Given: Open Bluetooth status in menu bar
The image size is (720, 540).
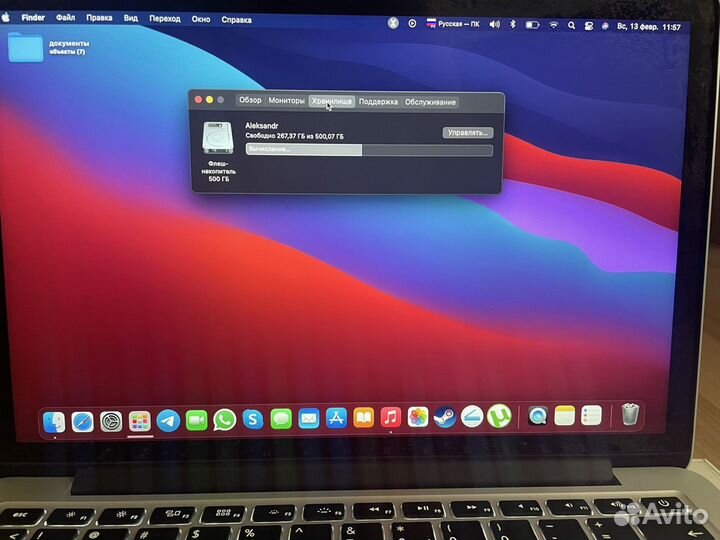Looking at the screenshot, I should (513, 24).
